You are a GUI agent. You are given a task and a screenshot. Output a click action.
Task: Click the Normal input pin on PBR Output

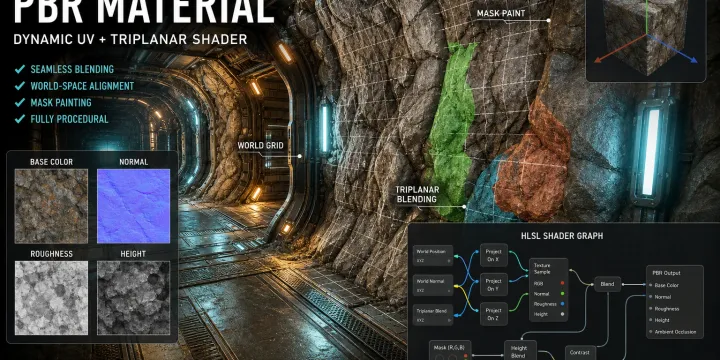[x=651, y=297]
